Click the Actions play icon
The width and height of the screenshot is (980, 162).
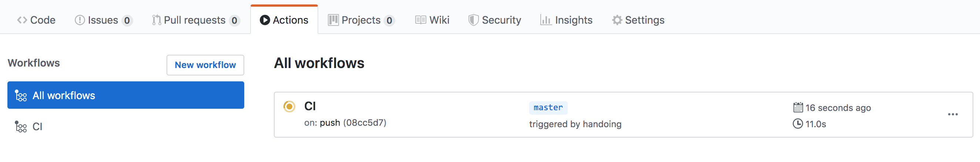click(265, 20)
